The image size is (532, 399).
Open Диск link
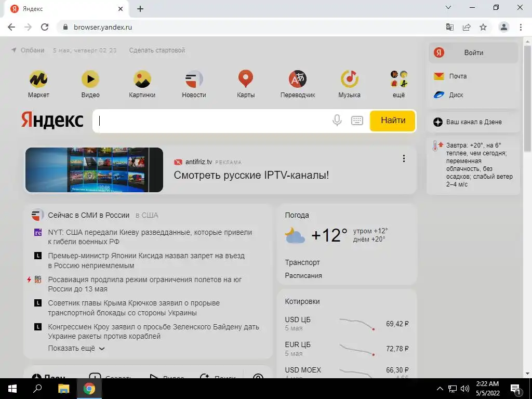pos(448,95)
